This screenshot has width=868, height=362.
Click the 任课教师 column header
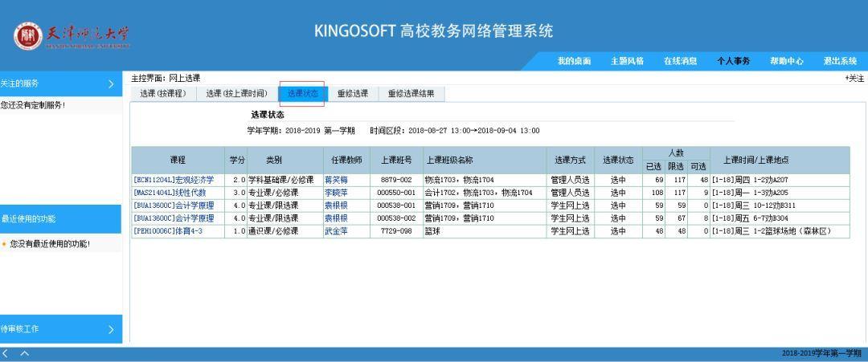[346, 161]
